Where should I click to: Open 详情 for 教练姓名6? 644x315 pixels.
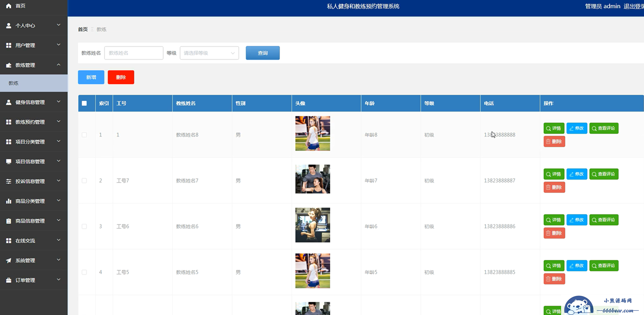click(554, 220)
